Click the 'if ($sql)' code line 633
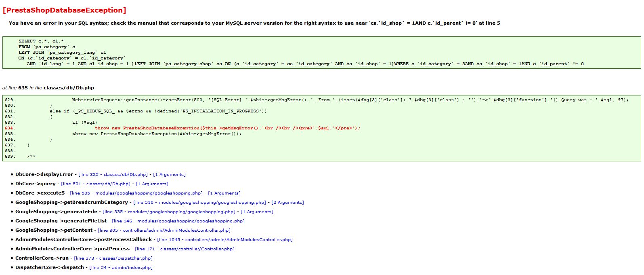Screen dimensions: 644x275 click(85, 123)
